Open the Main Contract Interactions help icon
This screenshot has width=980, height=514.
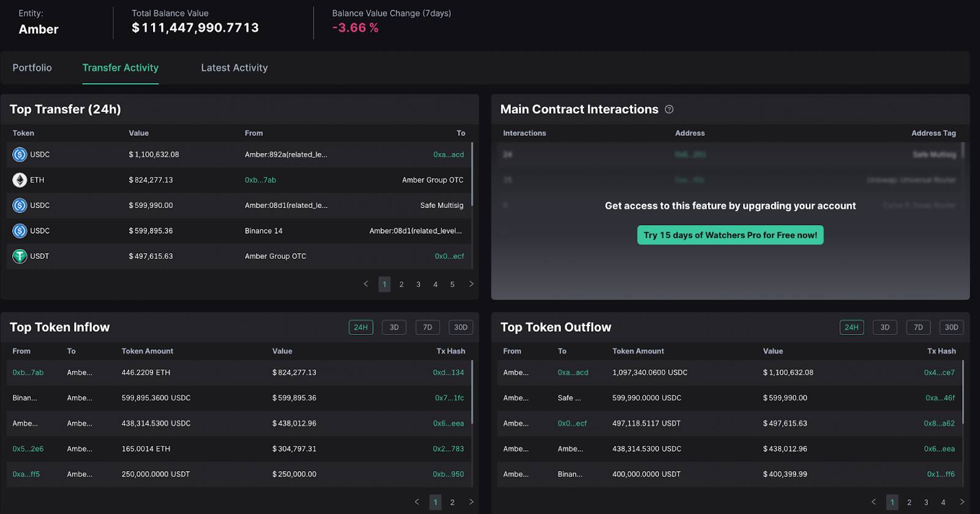pos(669,110)
